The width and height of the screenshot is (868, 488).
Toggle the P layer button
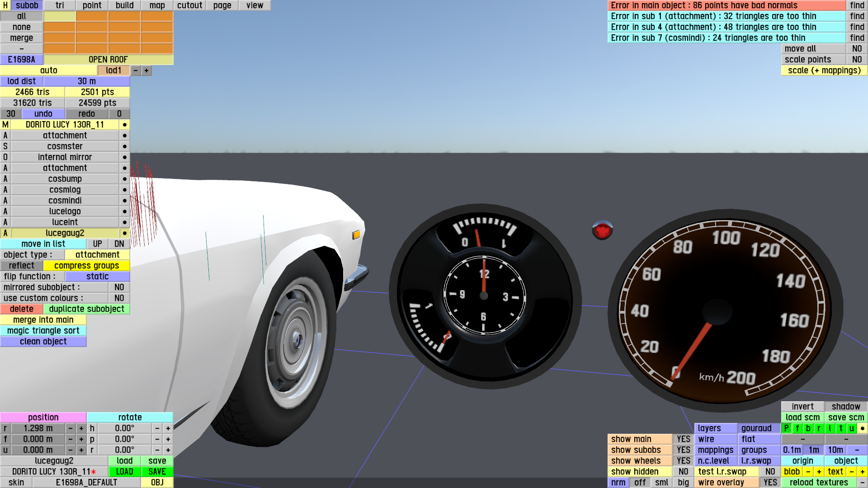pyautogui.click(x=786, y=428)
